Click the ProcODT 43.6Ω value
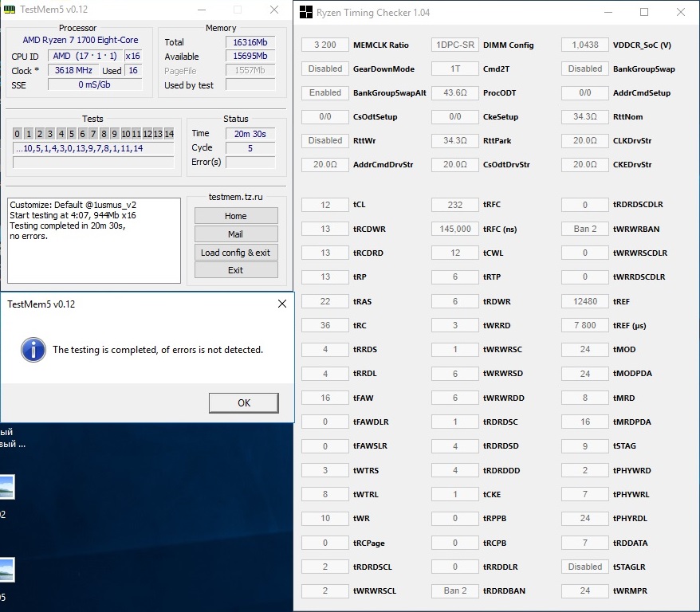This screenshot has width=700, height=612. click(455, 92)
